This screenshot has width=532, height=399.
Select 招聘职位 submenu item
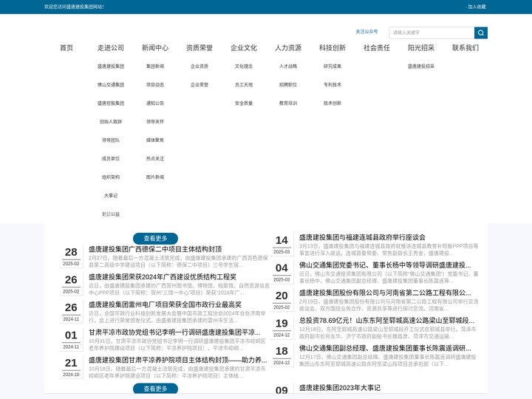(288, 84)
